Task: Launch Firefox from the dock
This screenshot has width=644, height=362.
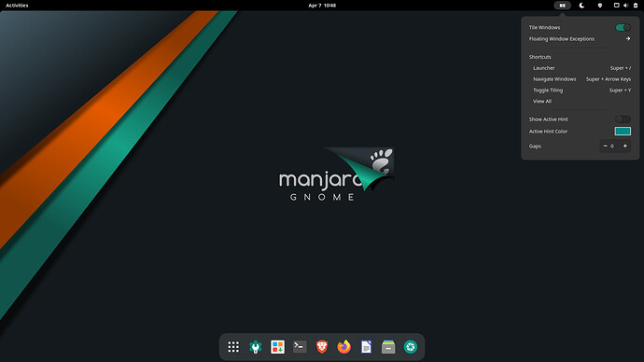Action: (x=344, y=347)
